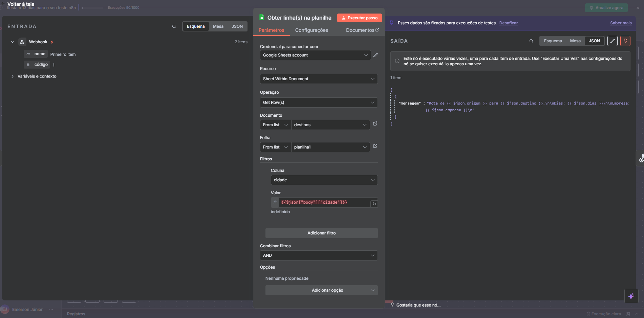Open the destinos document dropdown
The height and width of the screenshot is (318, 644).
tap(330, 125)
